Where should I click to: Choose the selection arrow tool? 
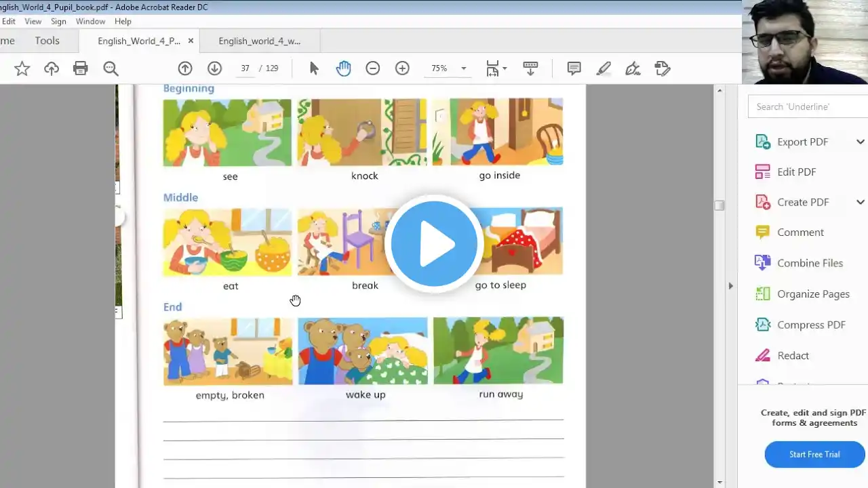(314, 68)
